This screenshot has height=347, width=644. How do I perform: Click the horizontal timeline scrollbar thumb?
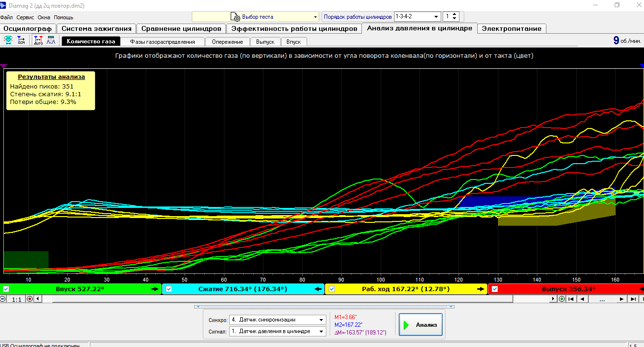[283, 299]
